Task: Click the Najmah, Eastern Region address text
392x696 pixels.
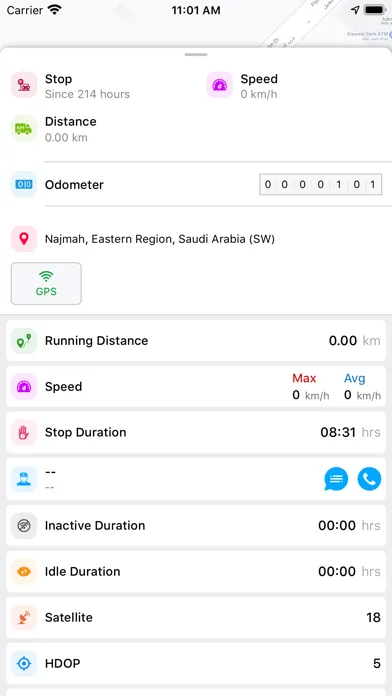Action: pyautogui.click(x=160, y=239)
